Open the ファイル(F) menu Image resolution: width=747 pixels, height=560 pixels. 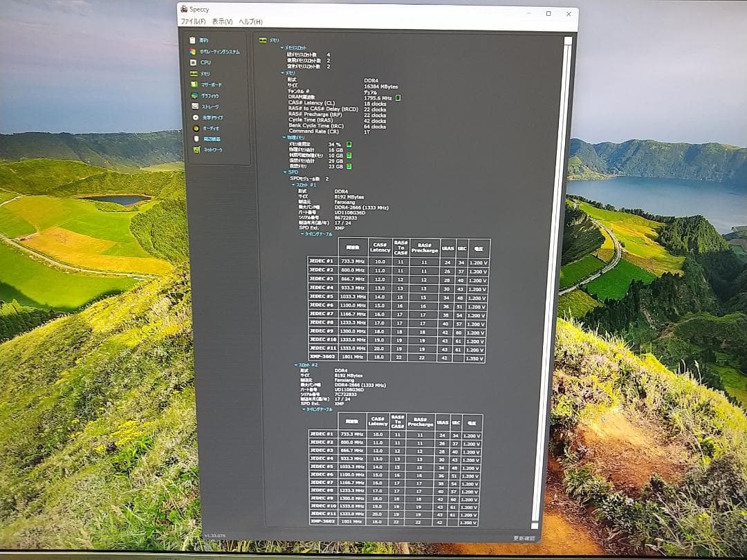tap(193, 22)
